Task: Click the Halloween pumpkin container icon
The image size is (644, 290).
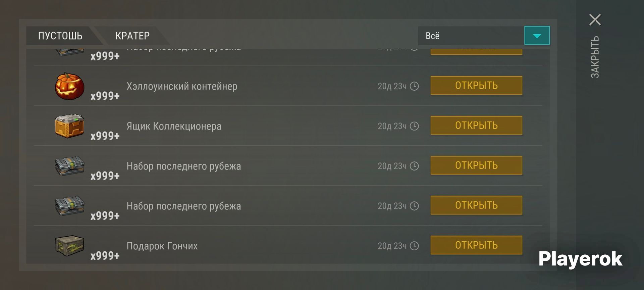Action: (x=69, y=86)
